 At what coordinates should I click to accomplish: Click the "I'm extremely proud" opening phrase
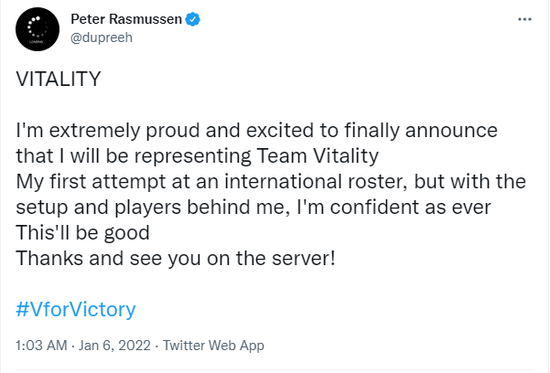(109, 130)
